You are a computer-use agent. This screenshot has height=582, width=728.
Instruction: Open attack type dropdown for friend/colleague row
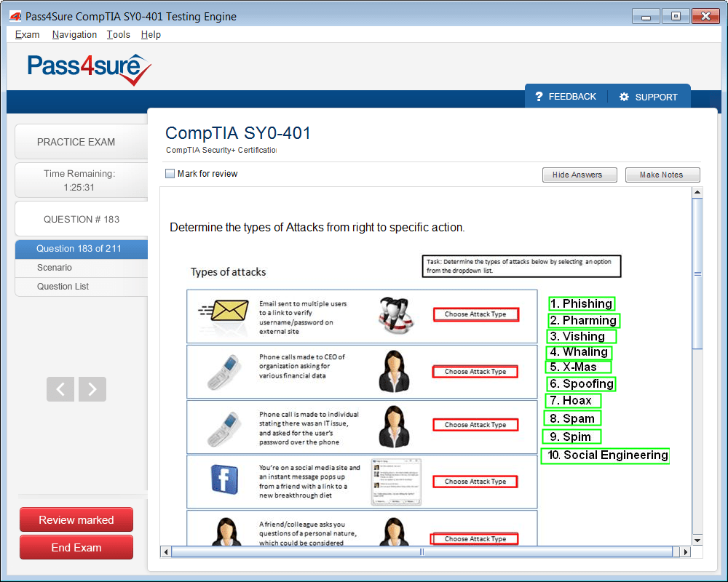474,539
